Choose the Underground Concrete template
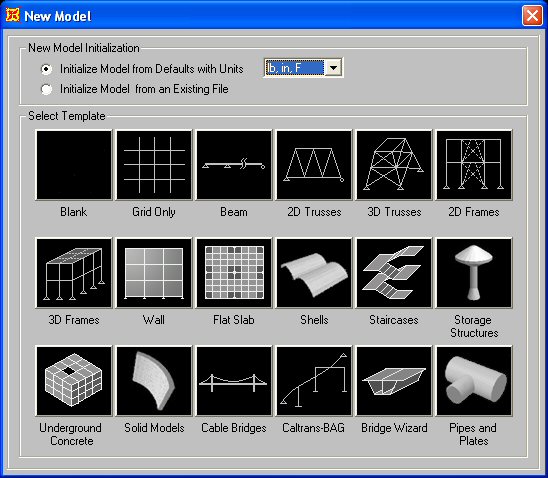 pos(74,381)
